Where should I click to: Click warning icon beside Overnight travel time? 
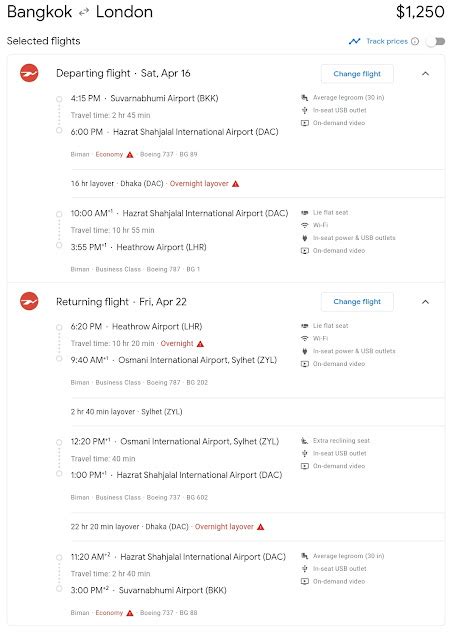[200, 344]
